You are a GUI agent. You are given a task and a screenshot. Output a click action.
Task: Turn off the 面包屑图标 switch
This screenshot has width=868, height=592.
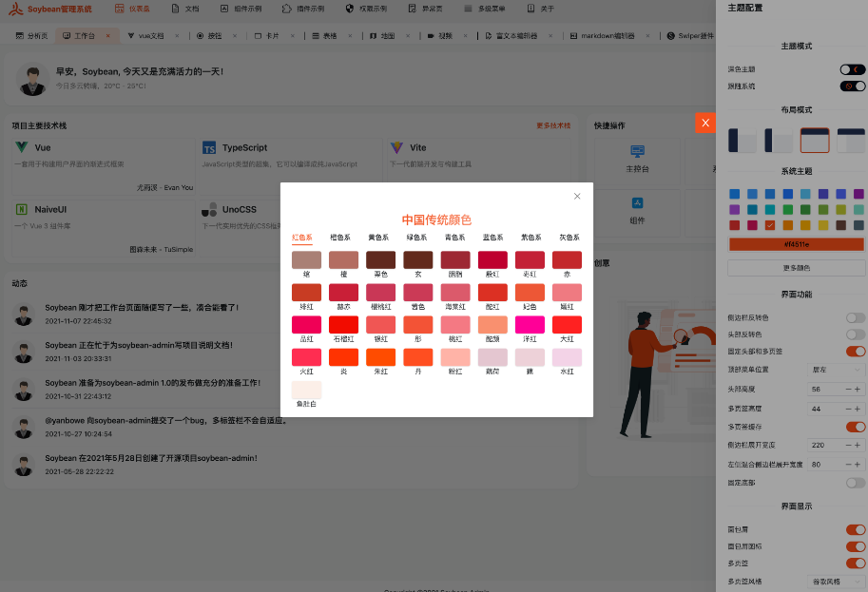point(856,546)
